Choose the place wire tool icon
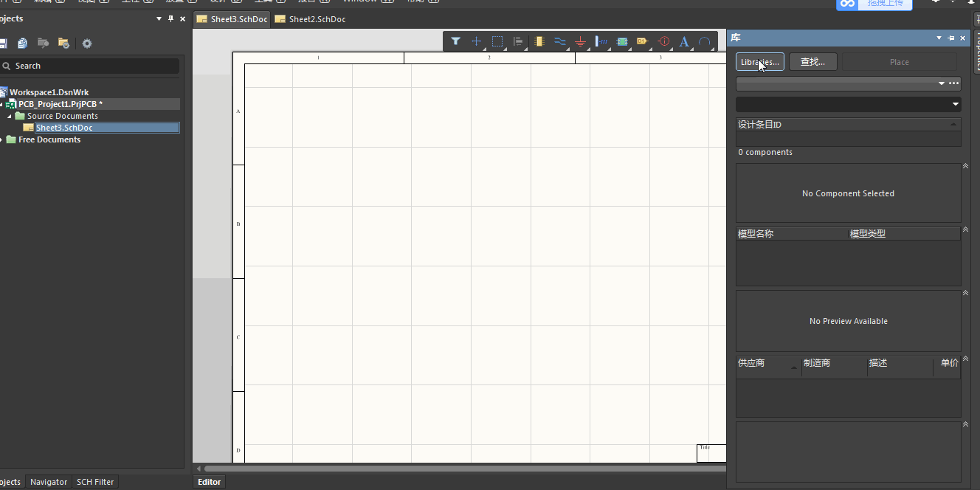Screen dimensions: 980x490 tap(560, 42)
